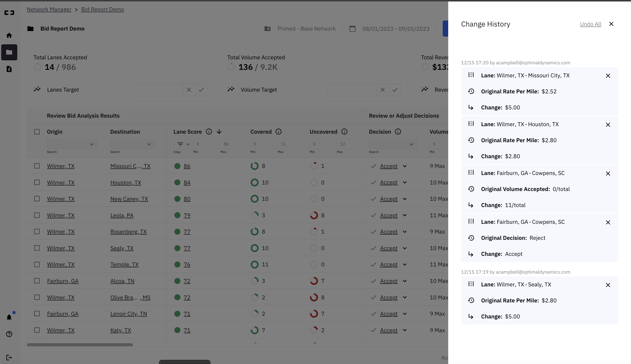Select the contracts document icon in the sidebar
Image resolution: width=631 pixels, height=364 pixels.
click(9, 69)
